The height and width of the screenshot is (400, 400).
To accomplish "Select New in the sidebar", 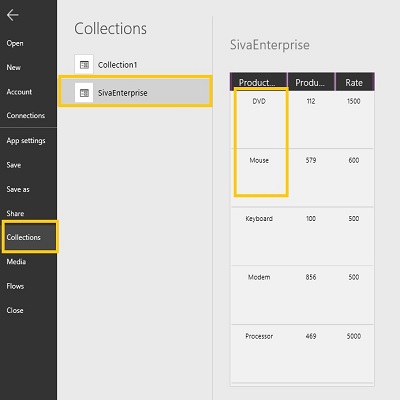I will click(x=14, y=67).
